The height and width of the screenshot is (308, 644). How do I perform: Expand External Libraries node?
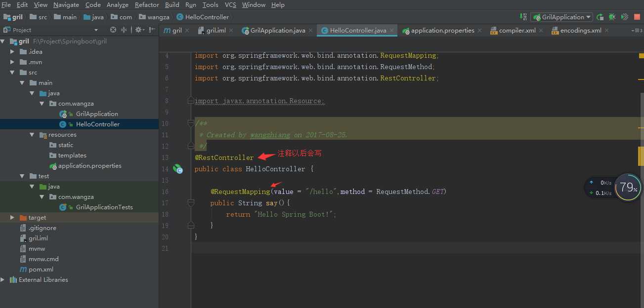click(x=3, y=280)
